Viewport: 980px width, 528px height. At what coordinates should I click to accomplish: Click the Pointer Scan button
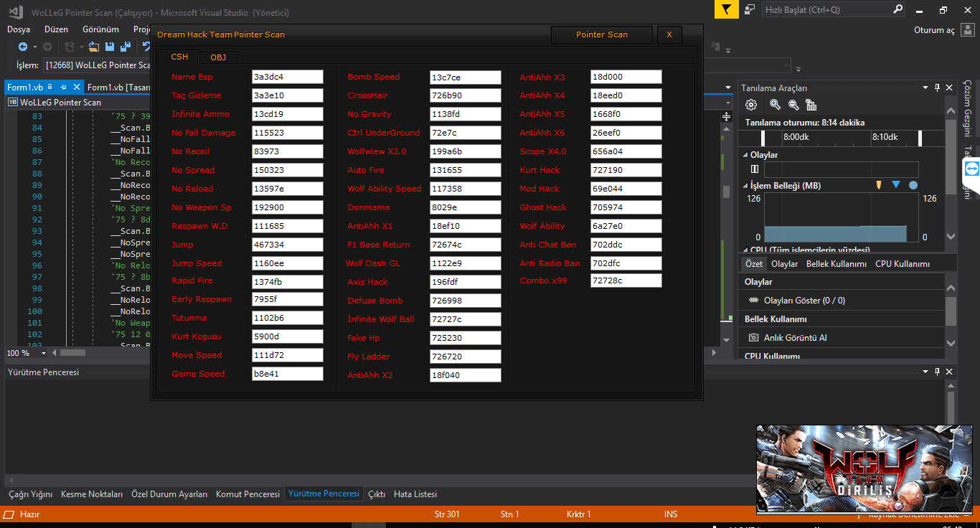click(x=602, y=34)
